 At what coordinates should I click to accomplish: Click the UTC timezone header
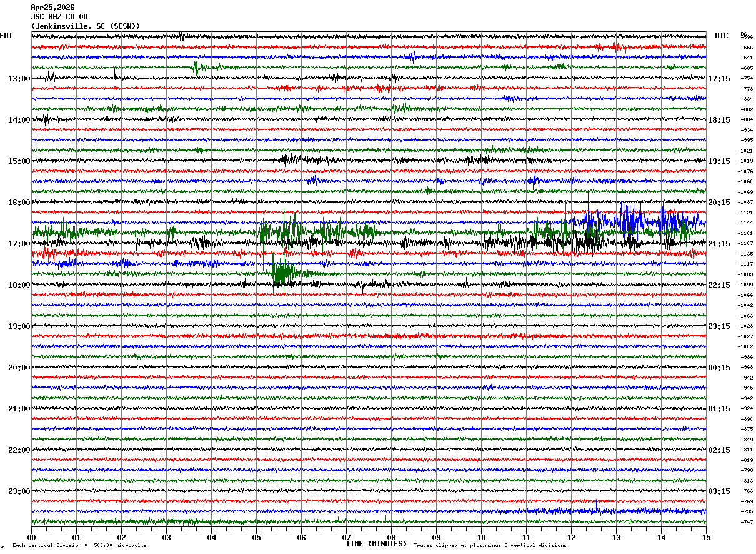pos(722,36)
